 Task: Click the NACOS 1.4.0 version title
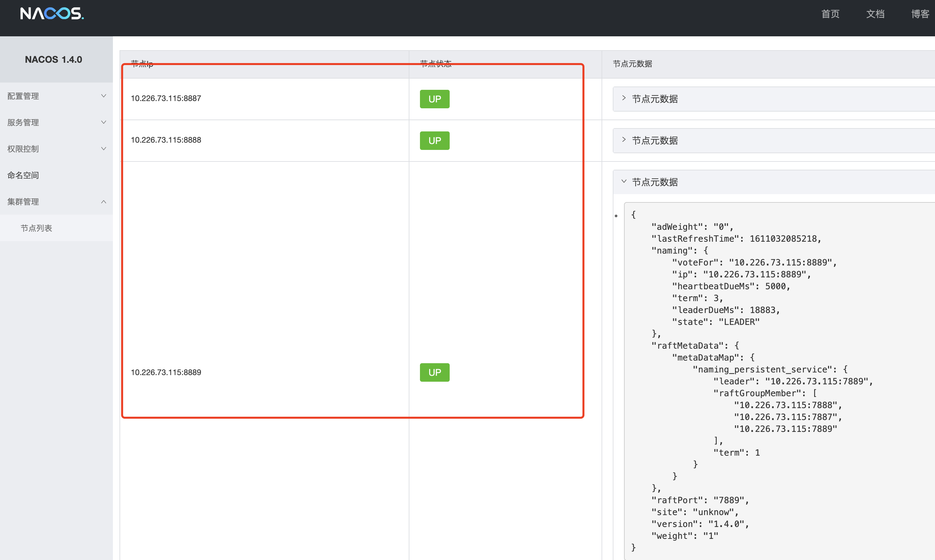53,59
